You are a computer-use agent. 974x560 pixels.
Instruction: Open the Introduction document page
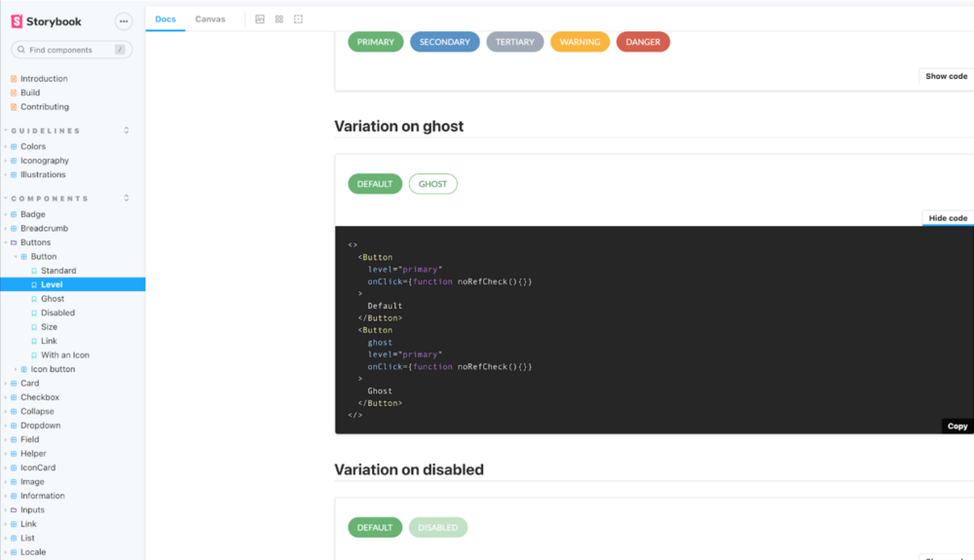[x=44, y=79]
